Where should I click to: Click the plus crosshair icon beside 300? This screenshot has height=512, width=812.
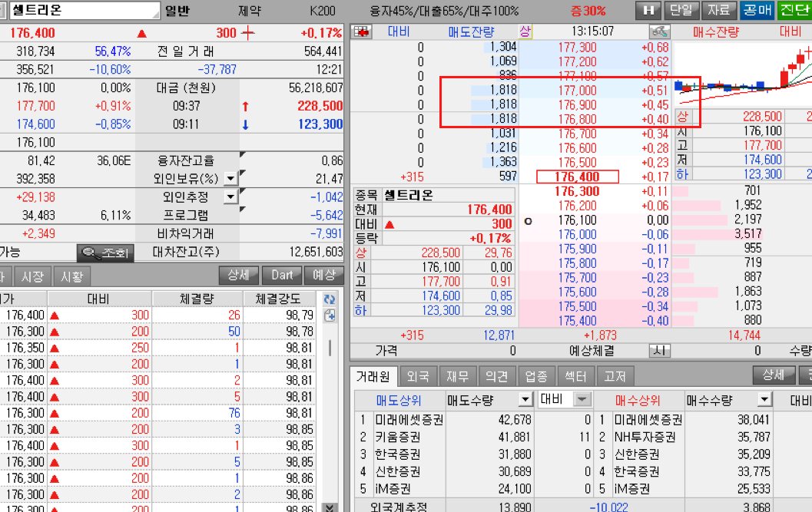point(248,33)
